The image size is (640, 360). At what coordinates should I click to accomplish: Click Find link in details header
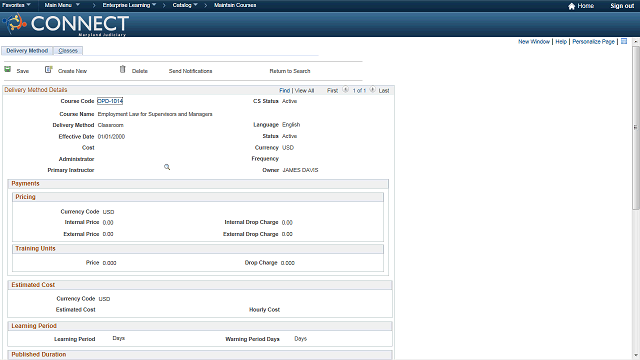coord(284,91)
